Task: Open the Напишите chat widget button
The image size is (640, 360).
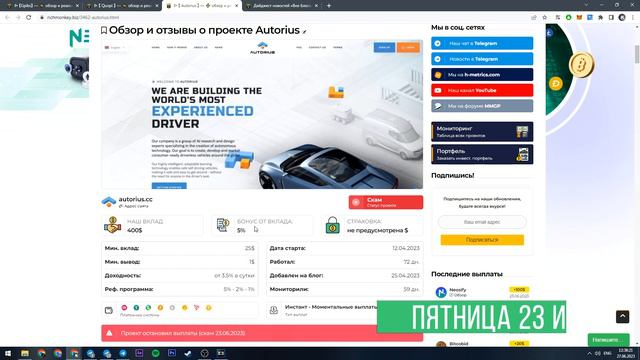Action: (609, 340)
